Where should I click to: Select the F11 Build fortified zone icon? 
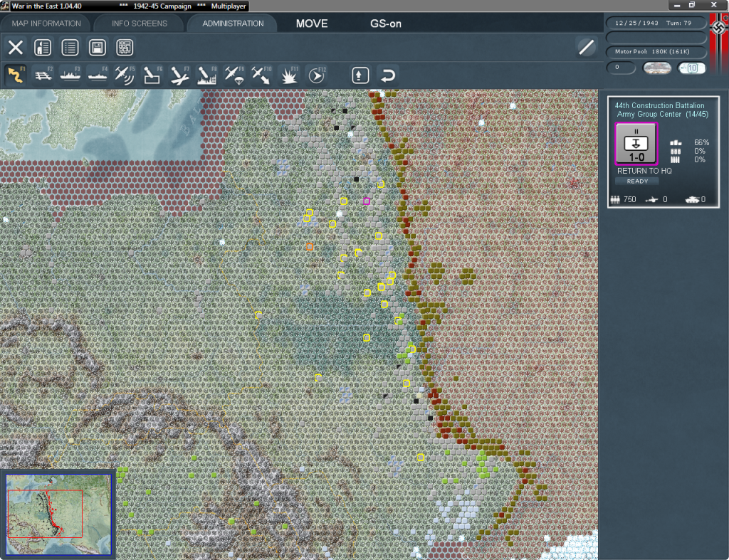[x=288, y=75]
